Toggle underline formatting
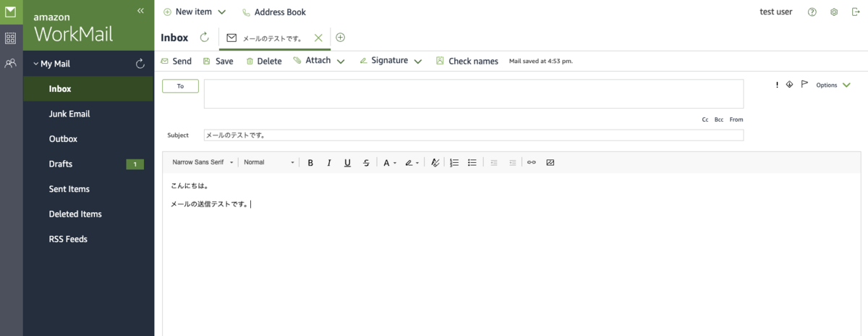Viewport: 868px width, 336px height. pos(347,163)
